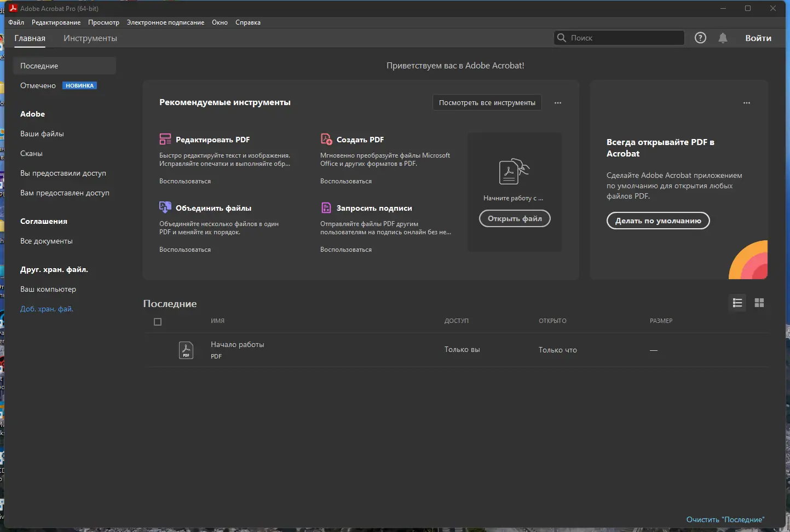Click the Edit PDF tool icon

click(x=165, y=139)
